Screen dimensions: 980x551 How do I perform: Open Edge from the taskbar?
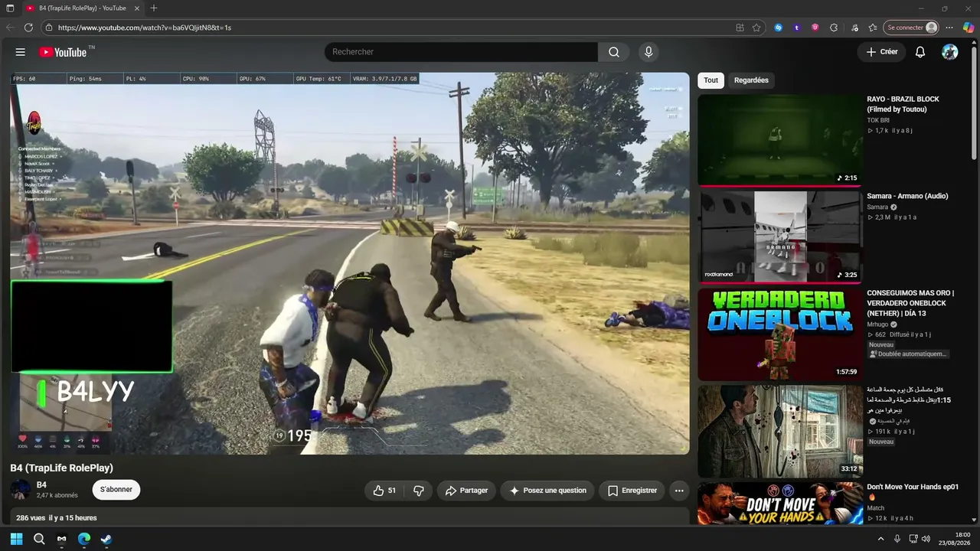pos(84,539)
